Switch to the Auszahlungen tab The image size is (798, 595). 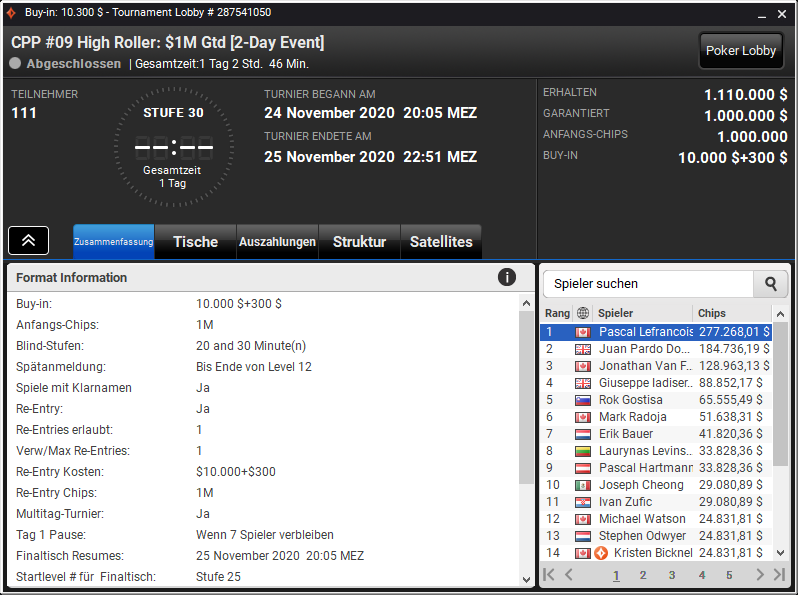pyautogui.click(x=277, y=242)
